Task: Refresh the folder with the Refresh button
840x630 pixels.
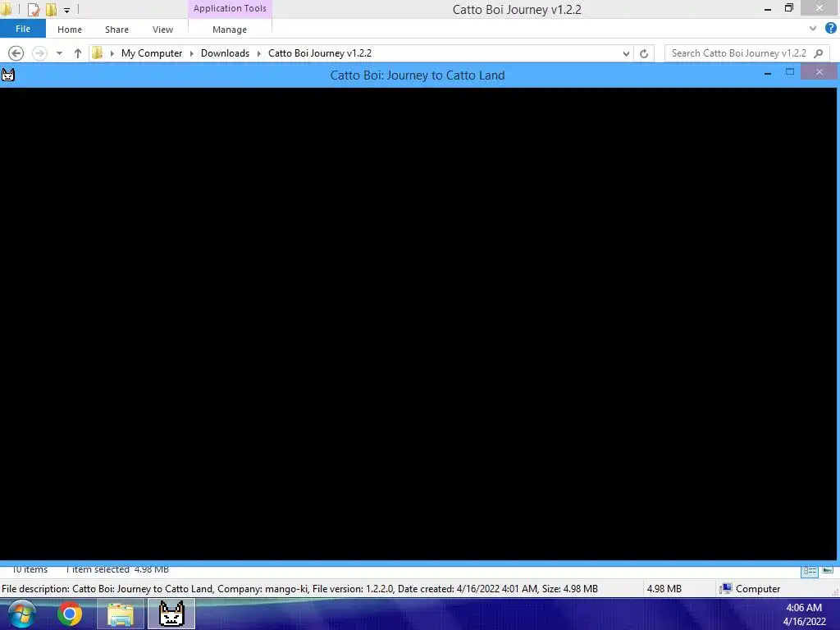Action: (x=644, y=53)
